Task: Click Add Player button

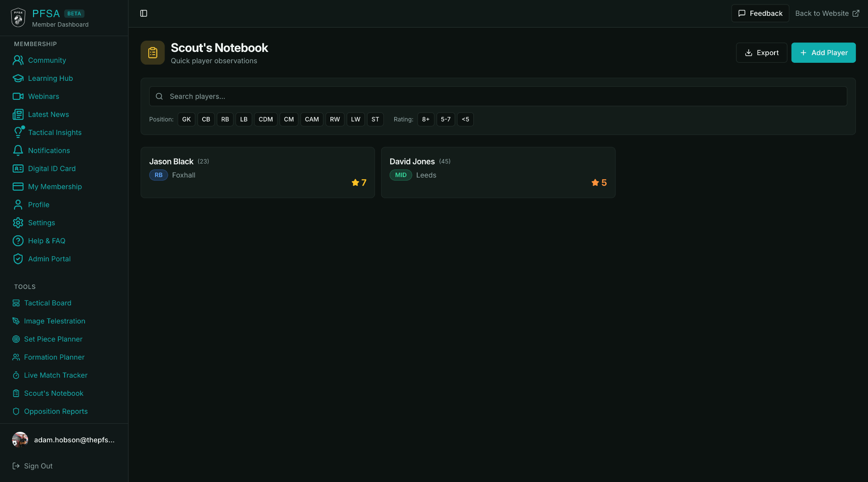Action: pos(824,53)
